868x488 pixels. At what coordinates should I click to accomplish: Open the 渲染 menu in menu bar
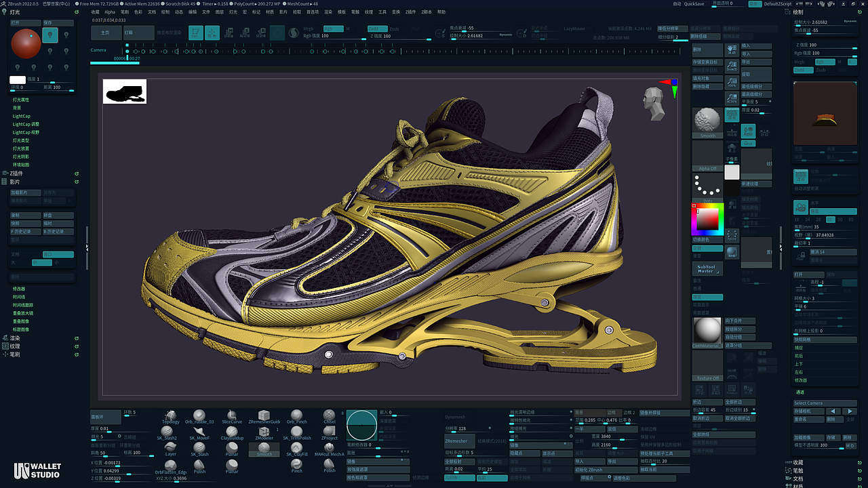click(x=328, y=12)
